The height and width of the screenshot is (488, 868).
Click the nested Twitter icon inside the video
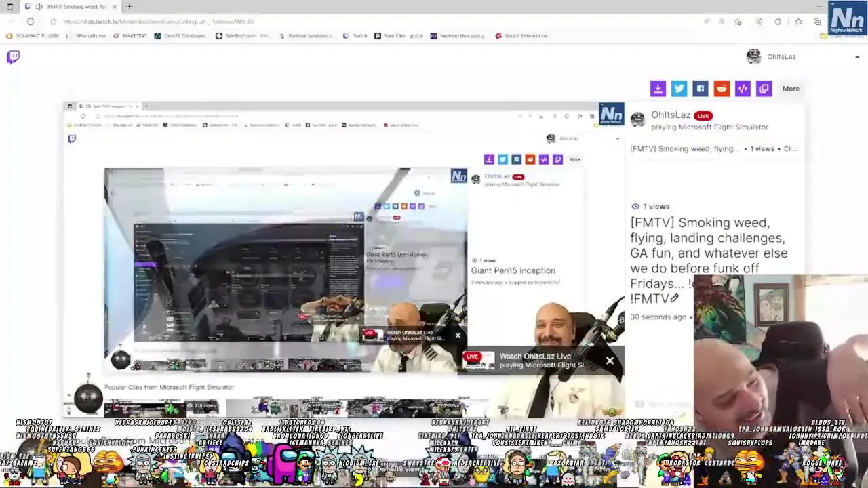tap(502, 159)
